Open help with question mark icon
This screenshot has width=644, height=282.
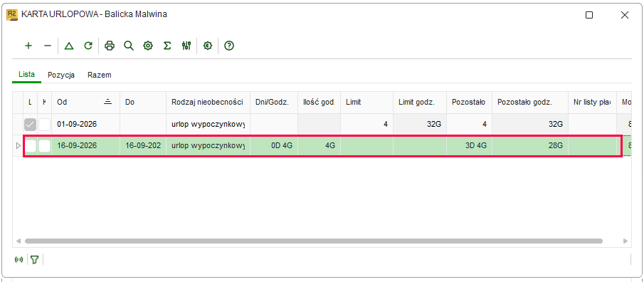pos(229,46)
